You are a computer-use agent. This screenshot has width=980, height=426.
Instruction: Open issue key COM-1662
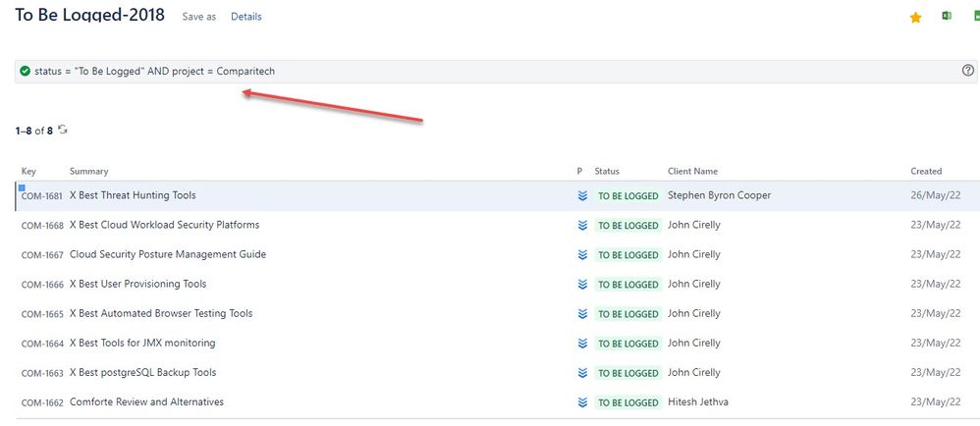click(42, 402)
